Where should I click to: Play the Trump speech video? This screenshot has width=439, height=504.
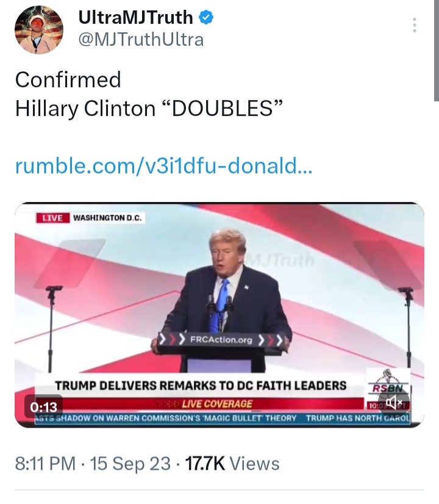[x=220, y=315]
